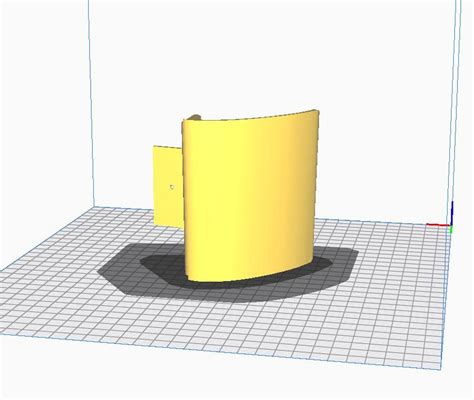Click the small round hole on tab
Viewport: 474px width, 400px height.
(172, 187)
